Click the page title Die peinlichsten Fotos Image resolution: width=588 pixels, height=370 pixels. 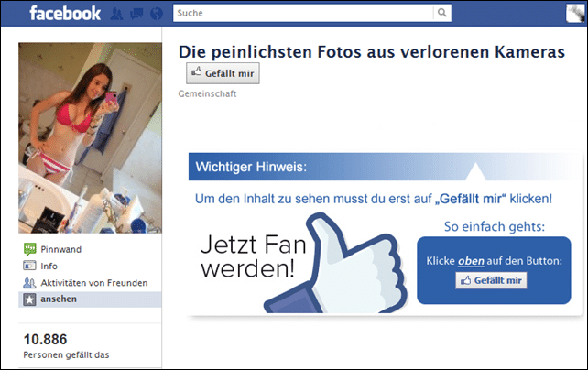pyautogui.click(x=371, y=51)
